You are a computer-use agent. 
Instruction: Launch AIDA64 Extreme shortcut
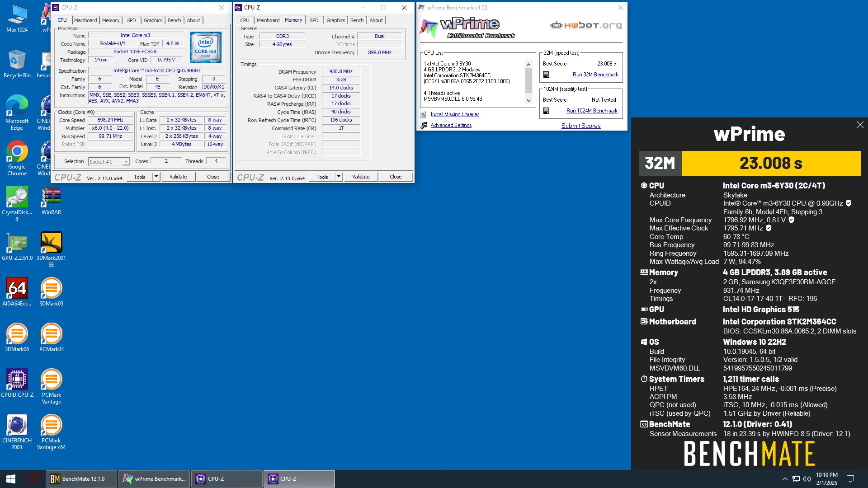17,292
